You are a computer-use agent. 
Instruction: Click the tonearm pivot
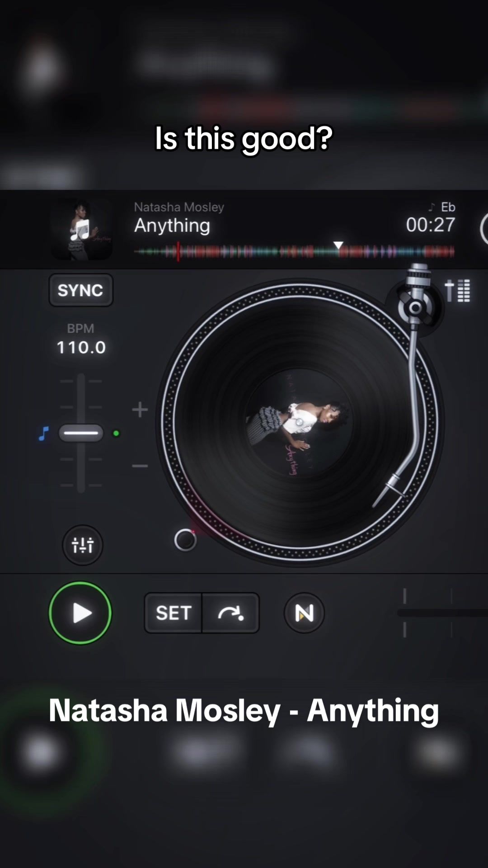click(415, 308)
